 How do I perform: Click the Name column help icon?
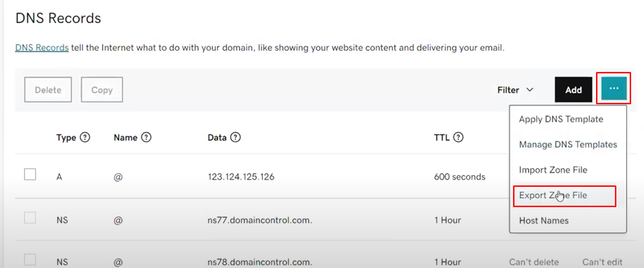[146, 137]
